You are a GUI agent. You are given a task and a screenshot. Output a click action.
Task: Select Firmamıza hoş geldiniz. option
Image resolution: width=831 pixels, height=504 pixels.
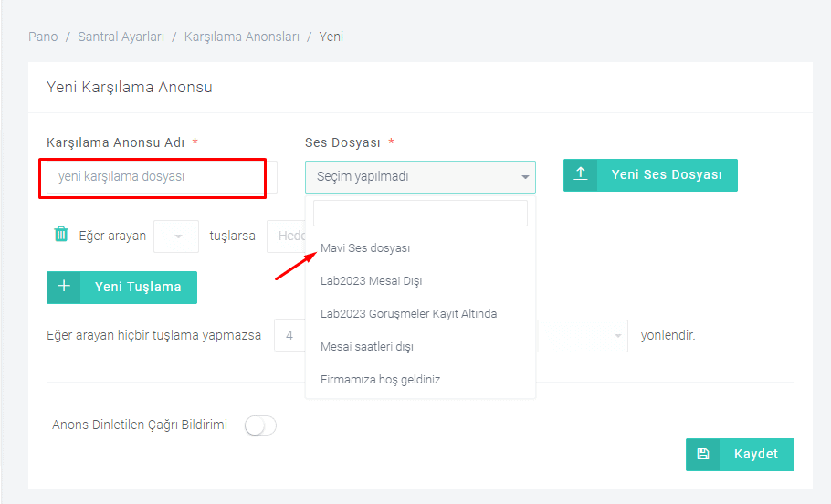(x=382, y=380)
